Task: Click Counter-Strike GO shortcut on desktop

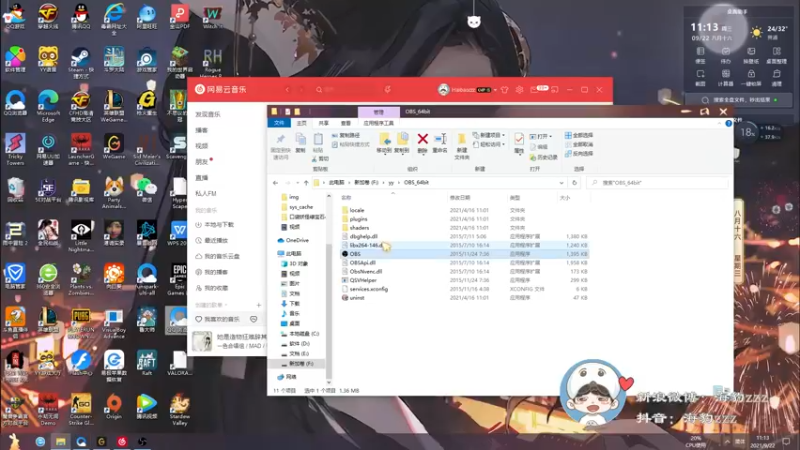Action: (x=81, y=409)
